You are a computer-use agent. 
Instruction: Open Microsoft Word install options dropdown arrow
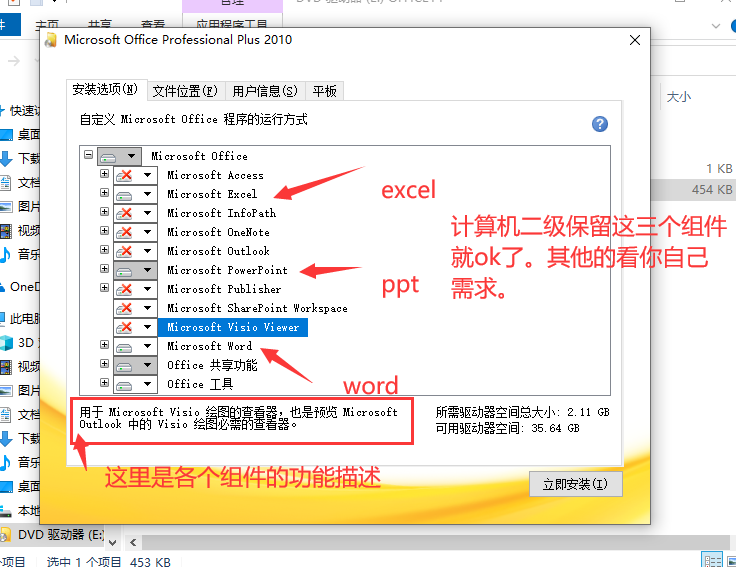[147, 346]
